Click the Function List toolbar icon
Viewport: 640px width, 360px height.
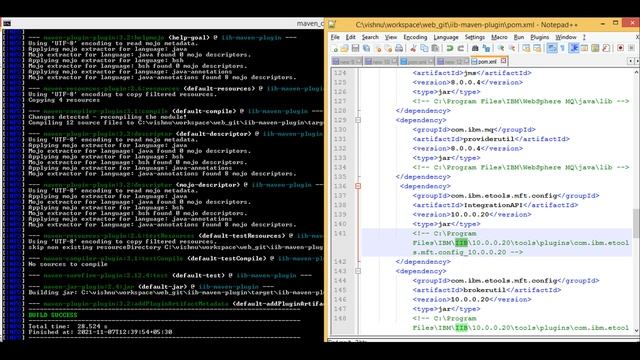click(606, 49)
